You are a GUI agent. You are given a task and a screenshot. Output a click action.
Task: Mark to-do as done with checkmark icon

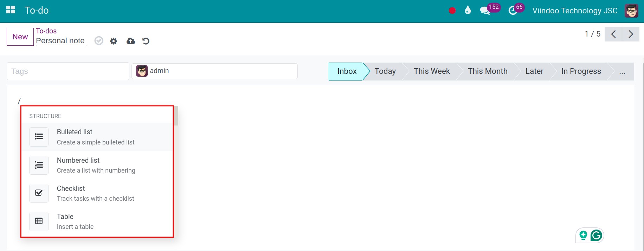click(99, 41)
